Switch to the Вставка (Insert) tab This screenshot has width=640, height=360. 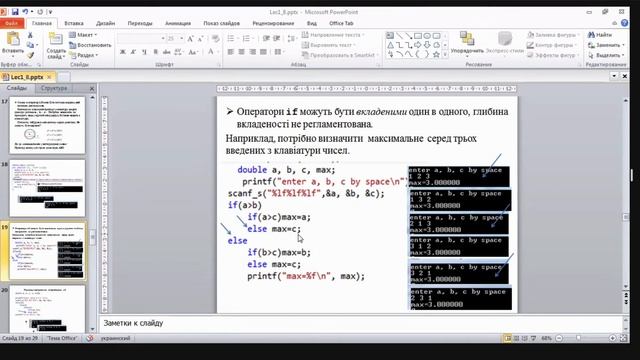pos(73,23)
